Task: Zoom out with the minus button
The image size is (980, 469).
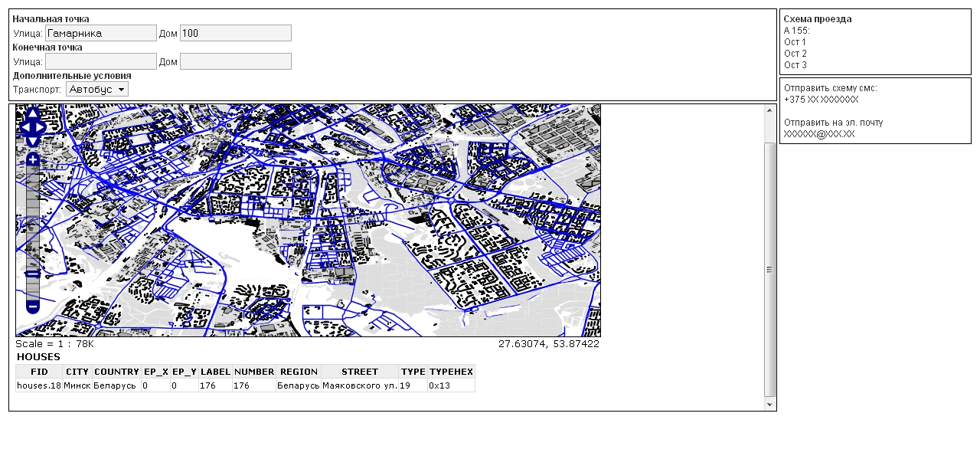Action: click(31, 306)
